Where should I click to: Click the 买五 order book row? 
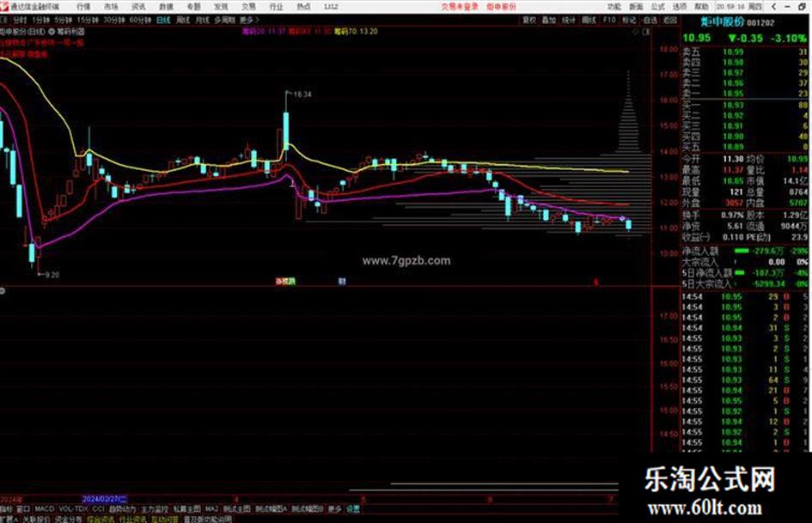pyautogui.click(x=745, y=147)
